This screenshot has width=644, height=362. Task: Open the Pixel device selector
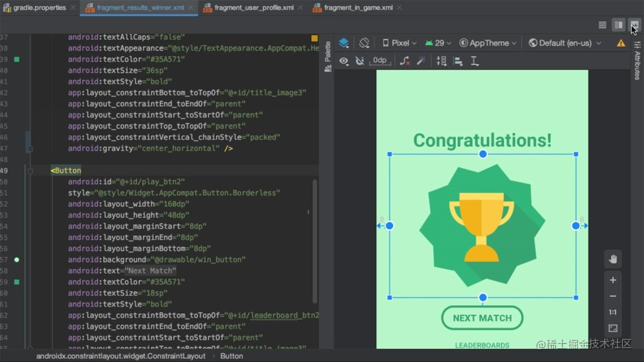[x=399, y=43]
